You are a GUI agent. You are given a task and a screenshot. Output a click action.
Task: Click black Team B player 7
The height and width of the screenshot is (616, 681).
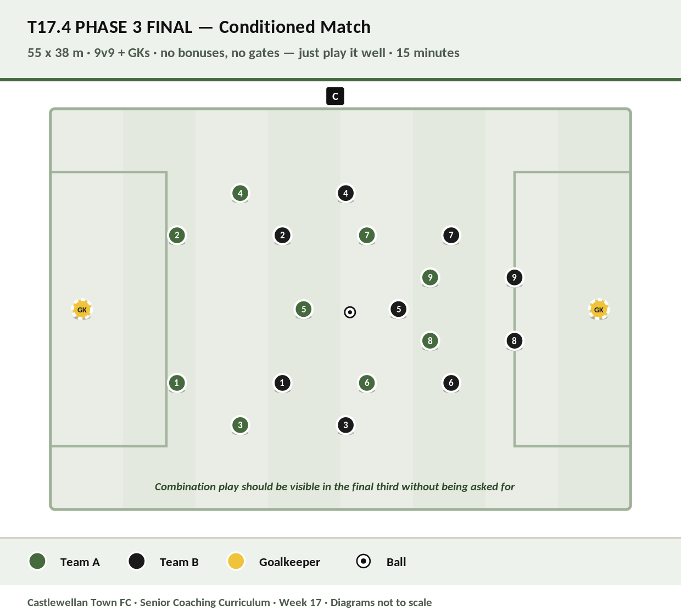pos(451,236)
